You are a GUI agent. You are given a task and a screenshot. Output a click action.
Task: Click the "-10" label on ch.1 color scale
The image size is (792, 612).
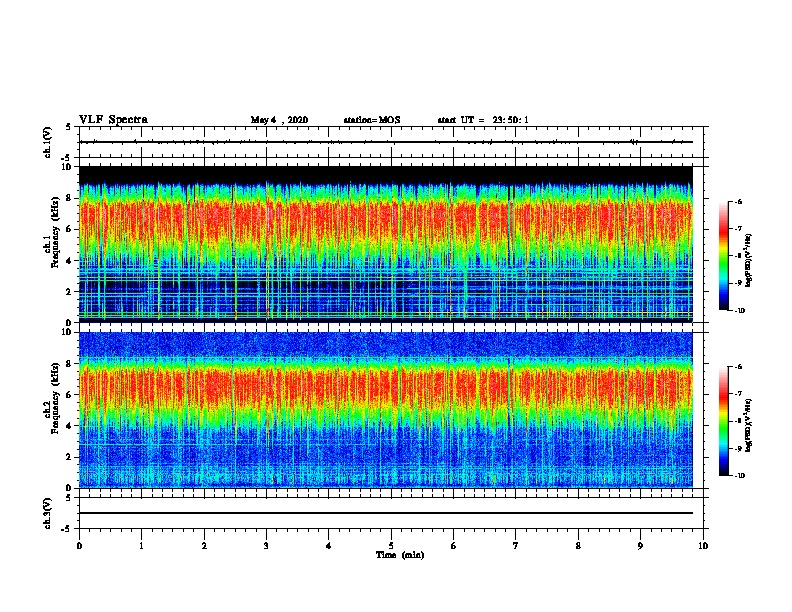coord(738,311)
